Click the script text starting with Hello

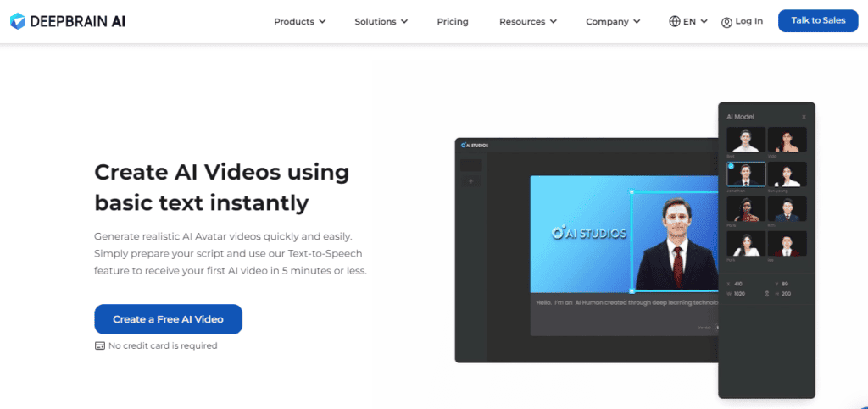coord(626,302)
